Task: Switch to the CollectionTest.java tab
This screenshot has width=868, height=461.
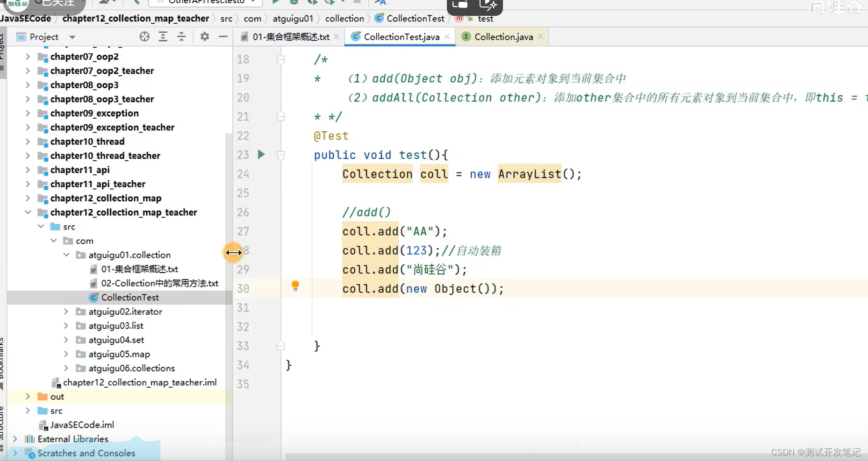Action: (400, 36)
